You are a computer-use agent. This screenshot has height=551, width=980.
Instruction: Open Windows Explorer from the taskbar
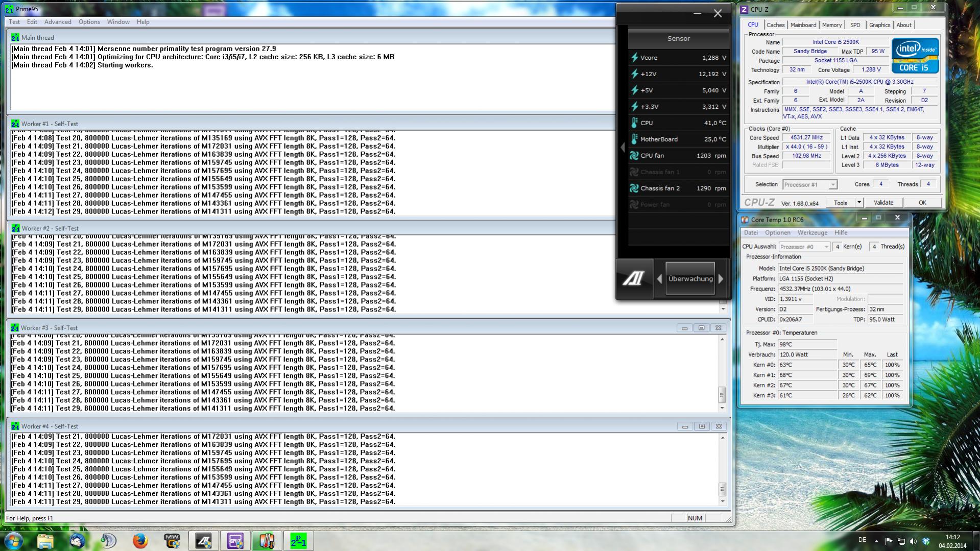click(x=45, y=541)
